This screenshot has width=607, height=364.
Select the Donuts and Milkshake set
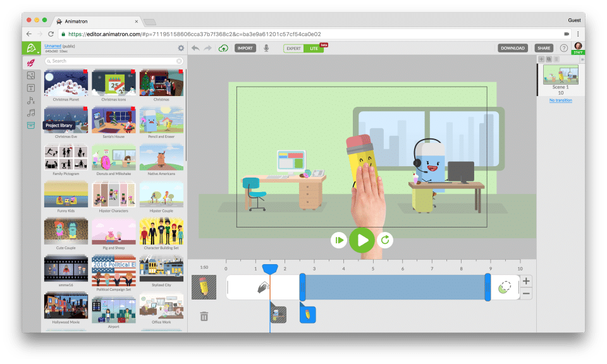(x=113, y=160)
